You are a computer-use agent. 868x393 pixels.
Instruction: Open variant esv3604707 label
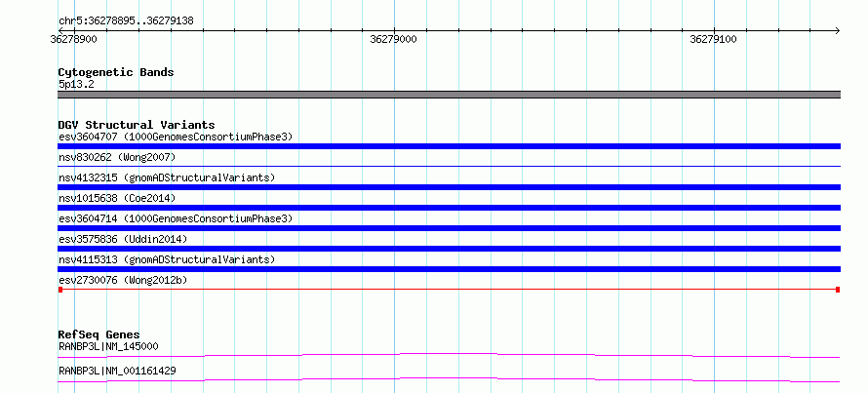pyautogui.click(x=176, y=137)
